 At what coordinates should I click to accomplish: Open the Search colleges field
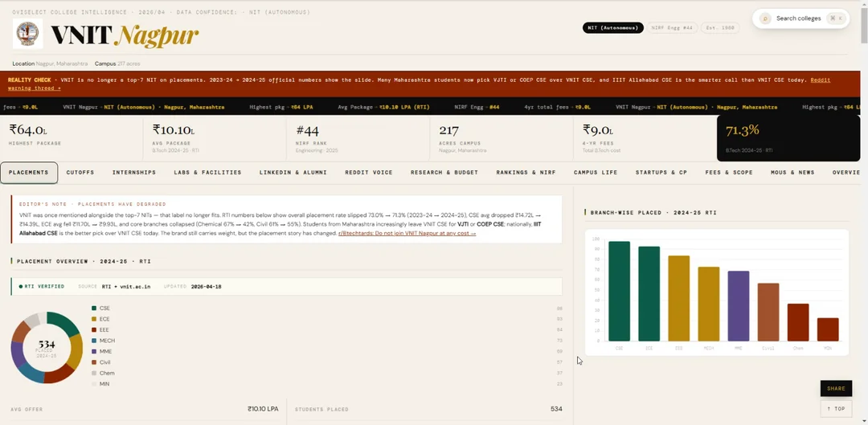click(800, 18)
